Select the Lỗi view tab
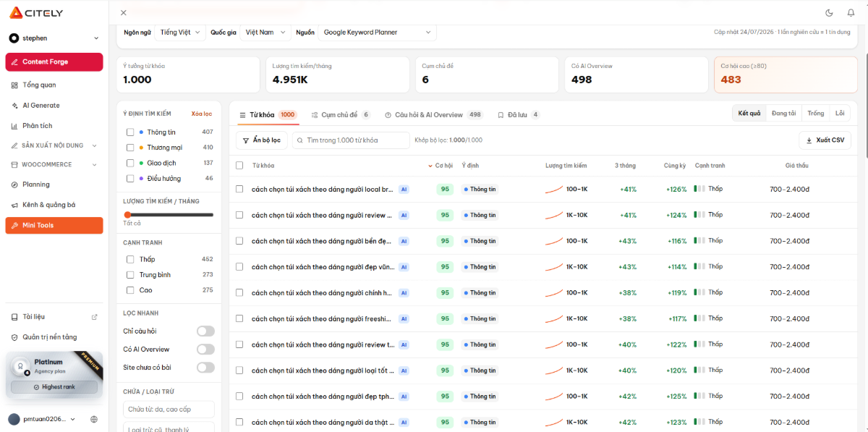Screen dimensions: 868x432 click(840, 114)
